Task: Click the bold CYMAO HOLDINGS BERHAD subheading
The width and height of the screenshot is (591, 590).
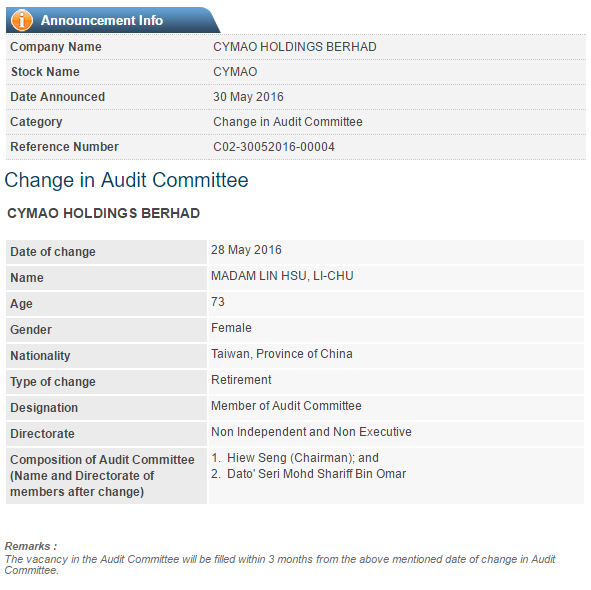Action: coord(103,213)
